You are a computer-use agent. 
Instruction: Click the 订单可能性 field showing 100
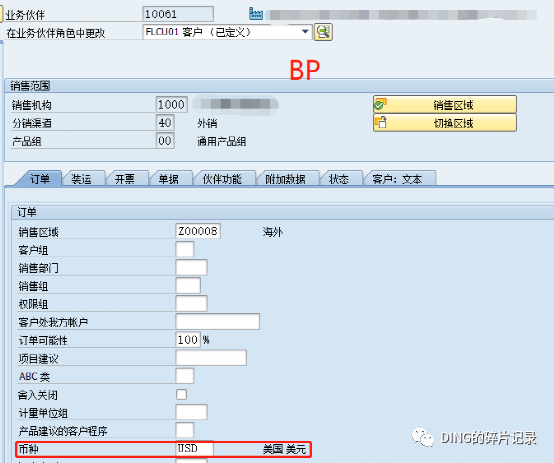pos(188,340)
